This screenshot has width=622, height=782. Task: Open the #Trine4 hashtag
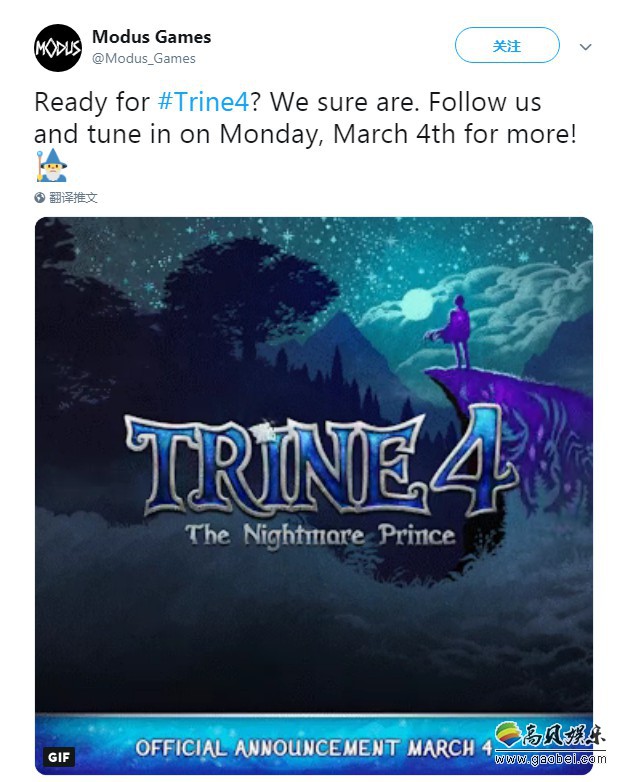tap(204, 102)
